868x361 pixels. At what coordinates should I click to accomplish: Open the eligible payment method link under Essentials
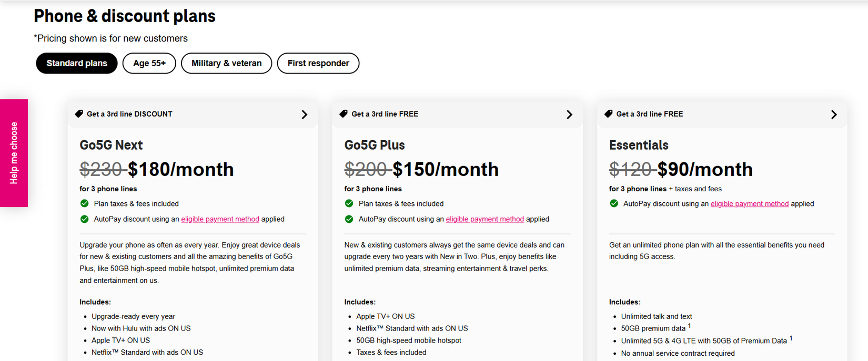[749, 203]
